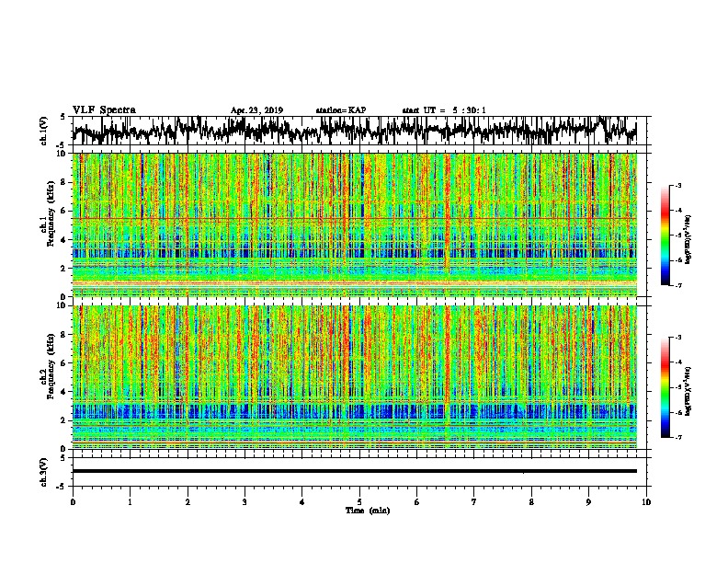
Task: Click the time axis tick label "7"
Action: (x=474, y=501)
